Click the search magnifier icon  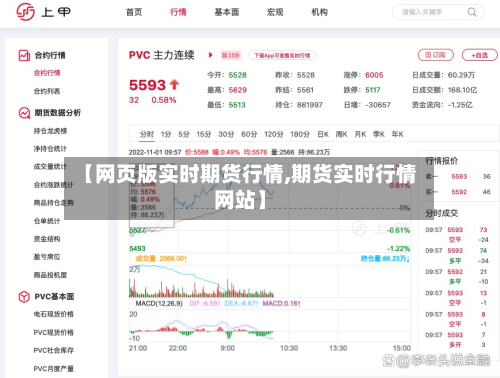472,12
